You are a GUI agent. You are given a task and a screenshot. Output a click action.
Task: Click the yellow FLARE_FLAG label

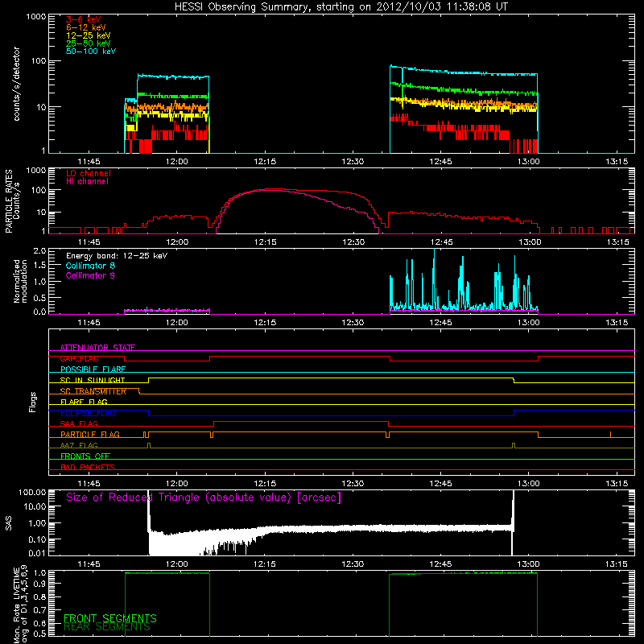(x=84, y=402)
